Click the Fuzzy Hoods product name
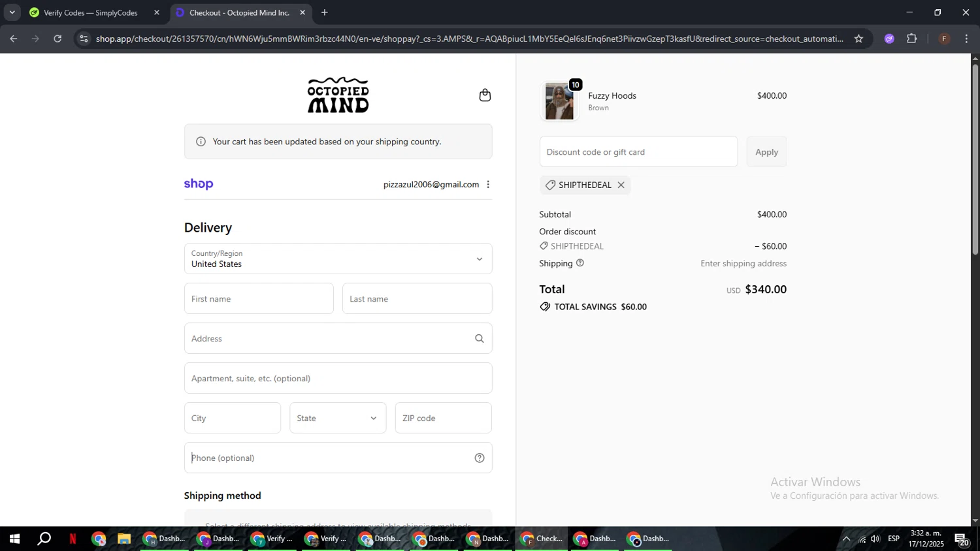This screenshot has height=551, width=980. tap(612, 95)
